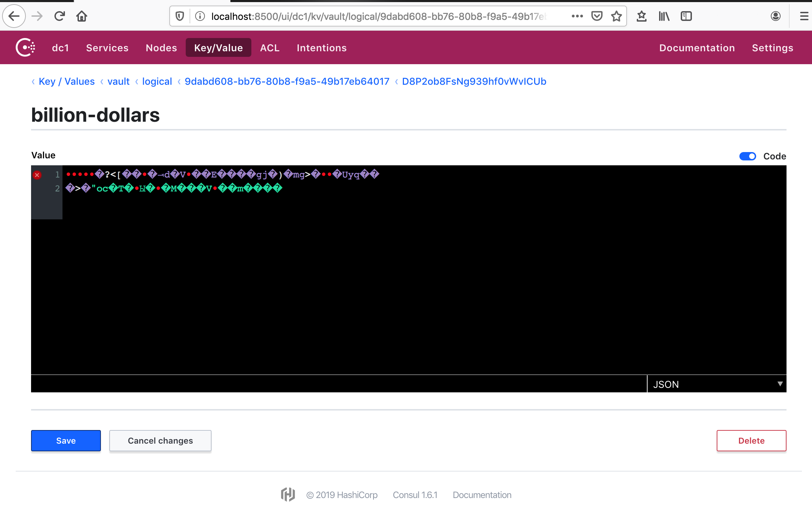Go to the browser home icon

82,16
